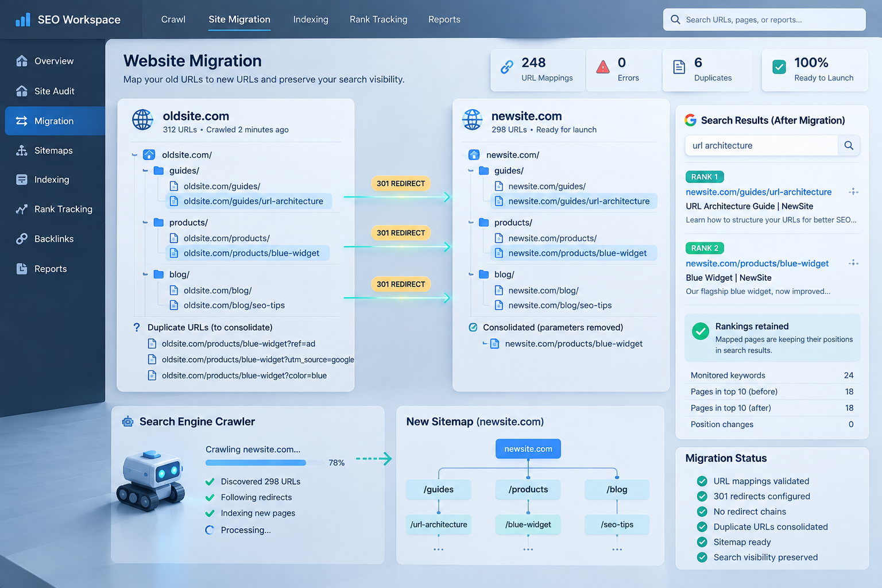Click the newsite.com root sitemap node
The image size is (882, 588).
point(528,449)
